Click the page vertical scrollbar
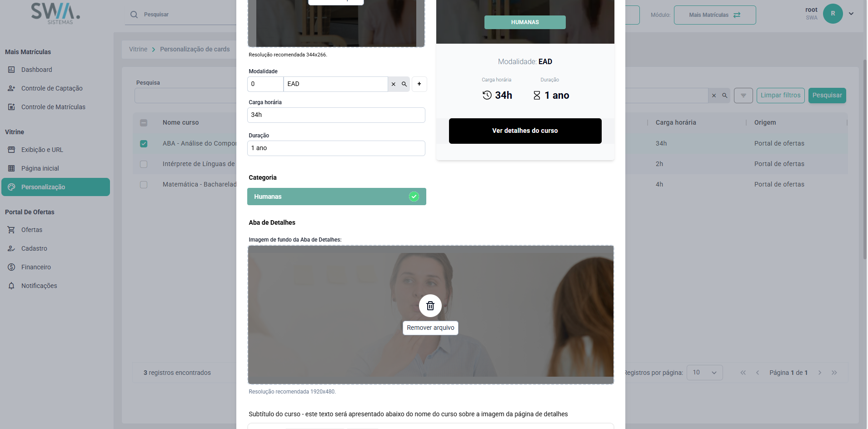 865,159
